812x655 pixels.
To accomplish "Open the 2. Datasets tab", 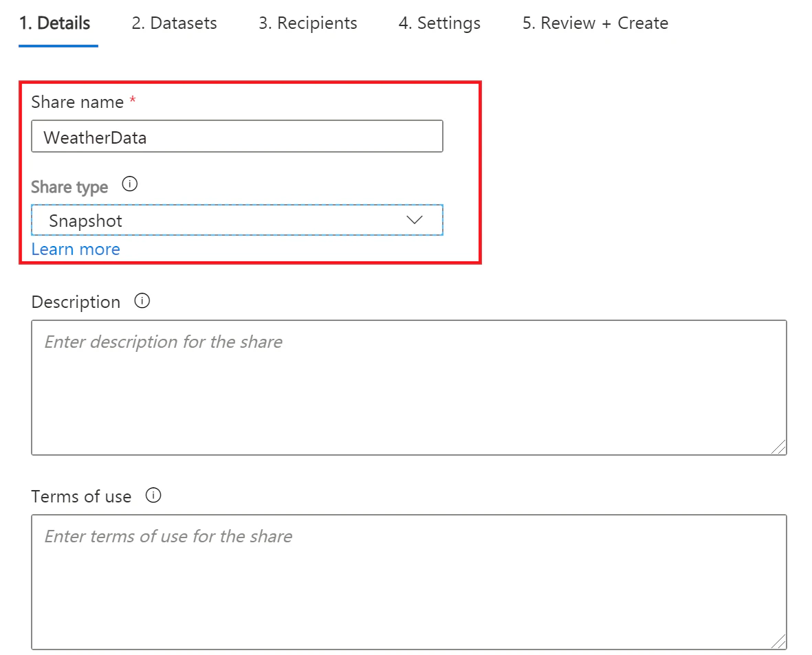I will point(174,23).
